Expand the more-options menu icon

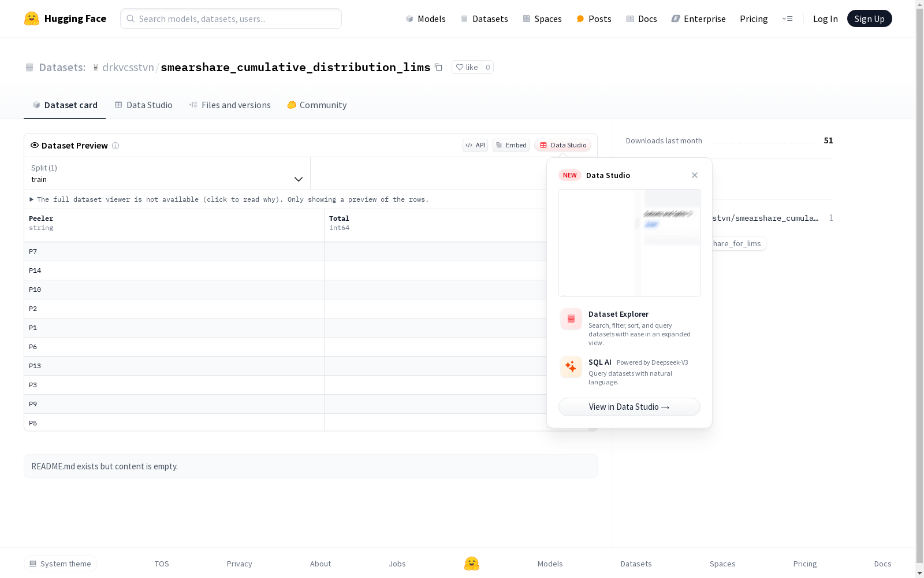[x=787, y=18]
